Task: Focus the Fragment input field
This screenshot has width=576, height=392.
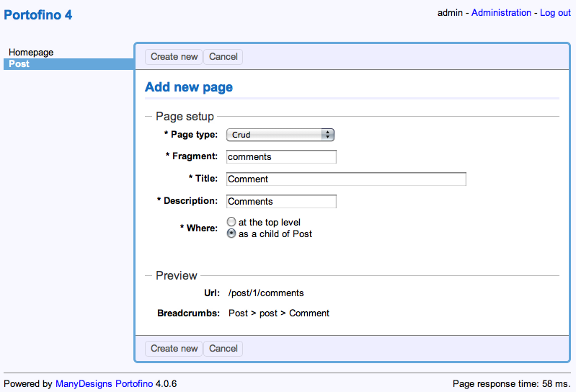Action: click(x=281, y=156)
